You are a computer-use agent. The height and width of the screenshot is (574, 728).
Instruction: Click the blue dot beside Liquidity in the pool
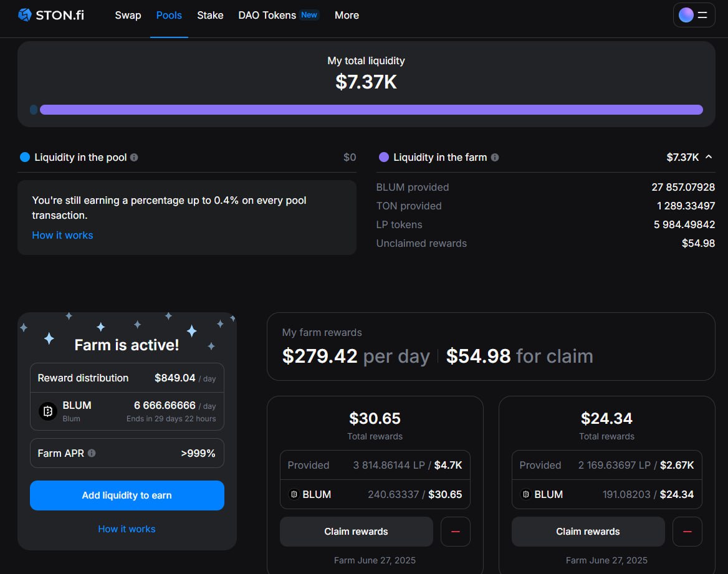(25, 158)
